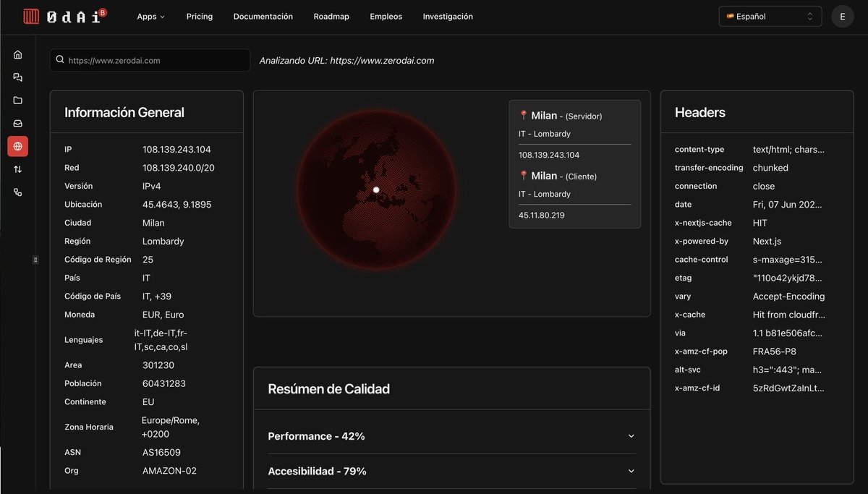Open the user avatar E
This screenshot has width=868, height=494.
(x=843, y=16)
